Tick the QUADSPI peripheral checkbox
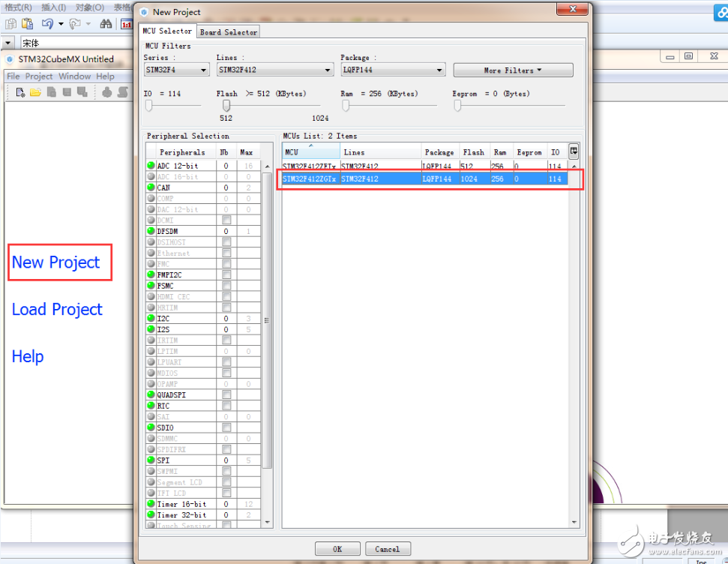728x564 pixels. click(x=226, y=394)
